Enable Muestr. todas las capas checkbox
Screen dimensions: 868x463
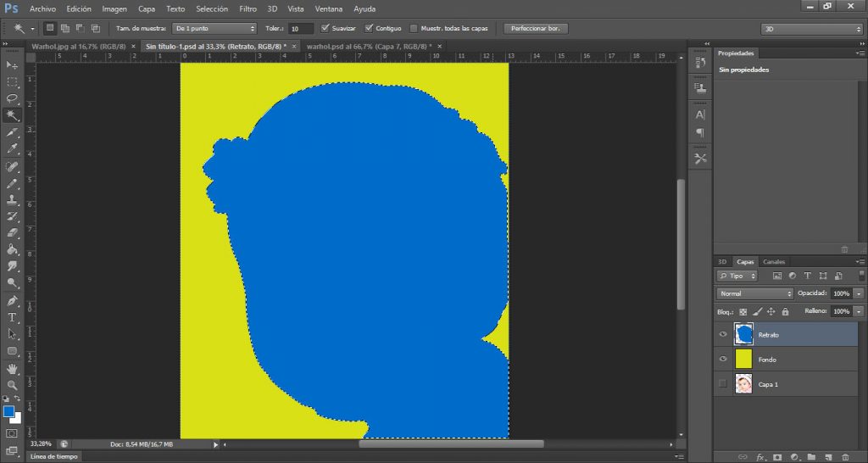tap(414, 28)
